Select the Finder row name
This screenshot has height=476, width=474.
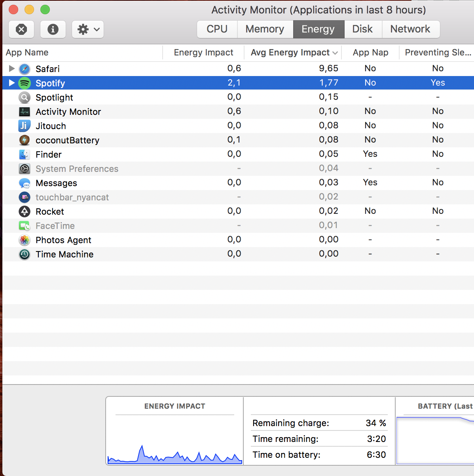[49, 154]
